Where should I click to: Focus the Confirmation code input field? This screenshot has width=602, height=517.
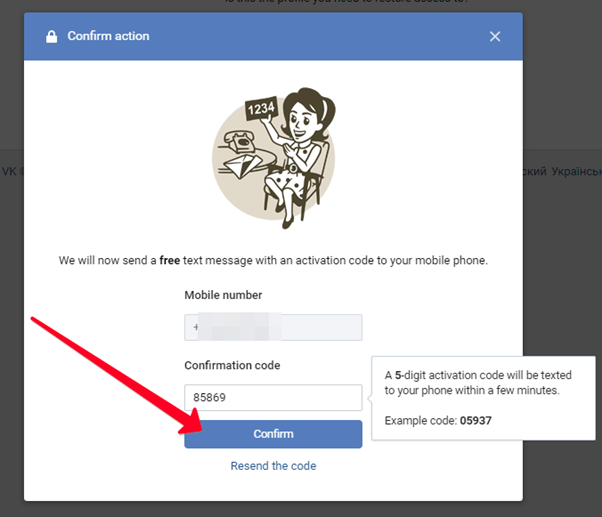(x=273, y=397)
